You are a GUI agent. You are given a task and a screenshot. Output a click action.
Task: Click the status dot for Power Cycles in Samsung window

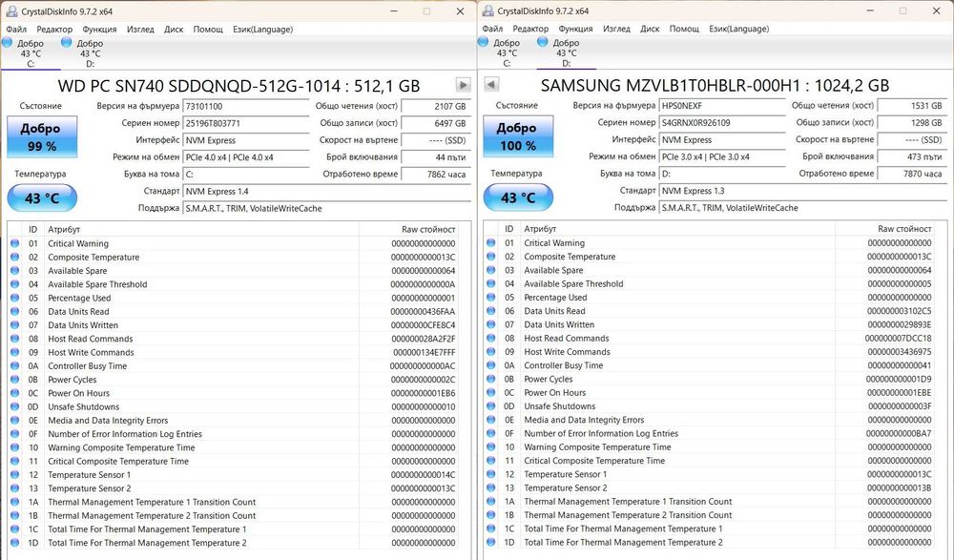point(491,379)
